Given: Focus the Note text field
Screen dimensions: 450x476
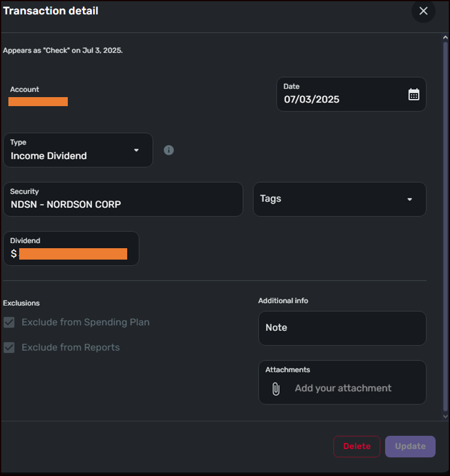Looking at the screenshot, I should 342,328.
